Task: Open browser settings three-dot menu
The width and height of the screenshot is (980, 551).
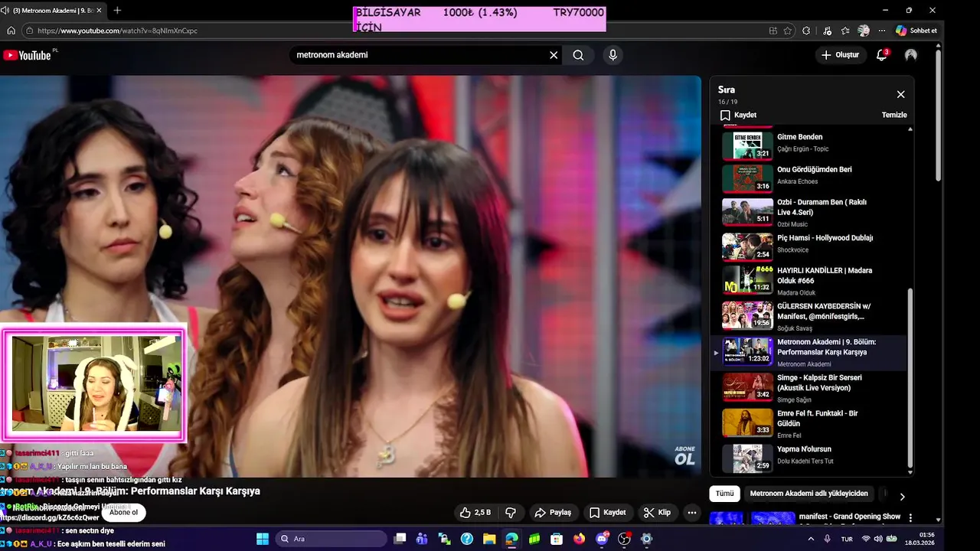Action: tap(882, 31)
